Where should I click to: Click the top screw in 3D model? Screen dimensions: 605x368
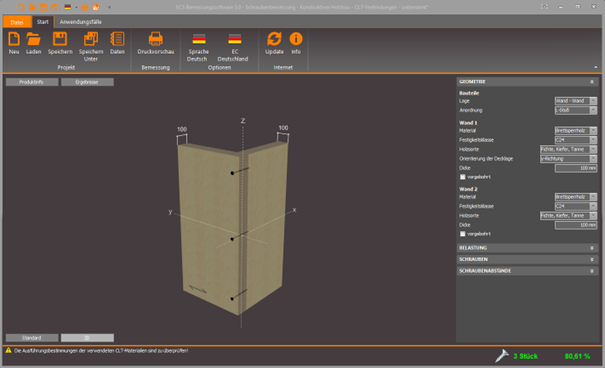coord(232,173)
